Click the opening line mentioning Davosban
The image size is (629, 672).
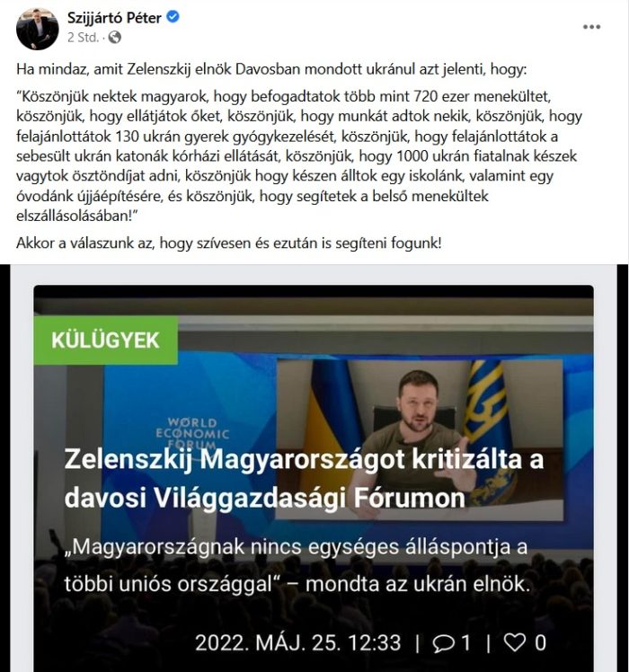click(271, 69)
